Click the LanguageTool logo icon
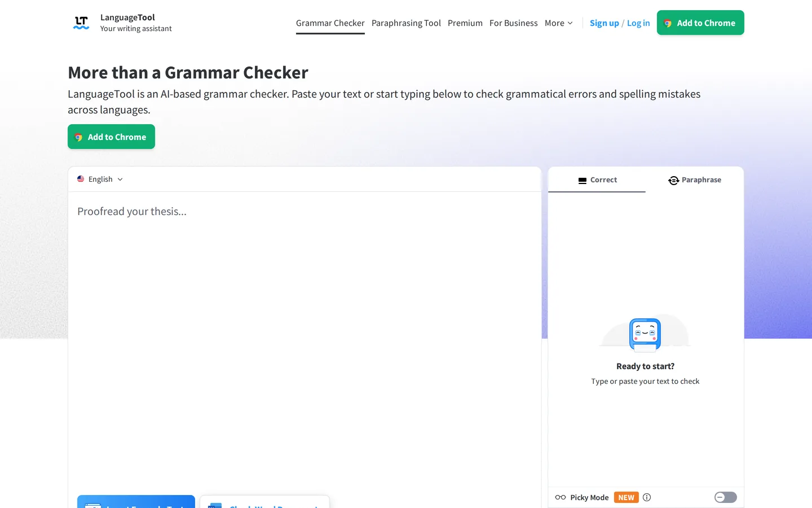 pyautogui.click(x=81, y=23)
